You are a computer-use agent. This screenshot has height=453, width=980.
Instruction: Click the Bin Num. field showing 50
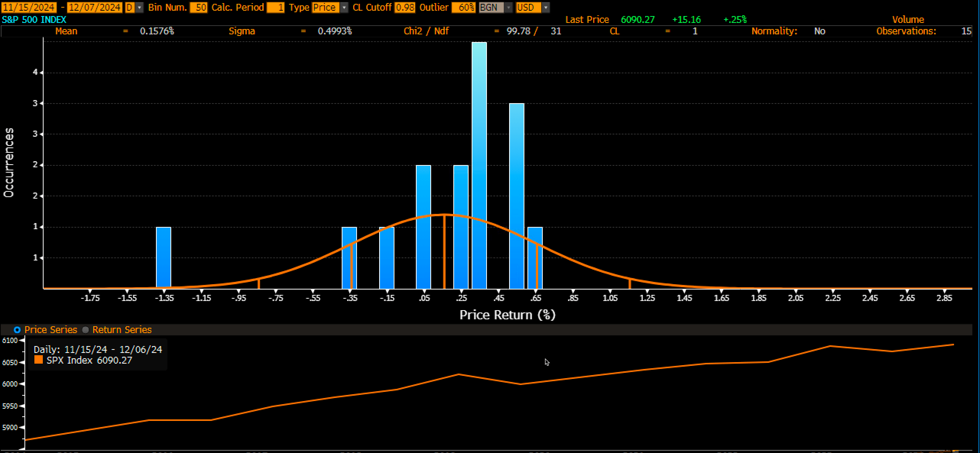point(198,7)
